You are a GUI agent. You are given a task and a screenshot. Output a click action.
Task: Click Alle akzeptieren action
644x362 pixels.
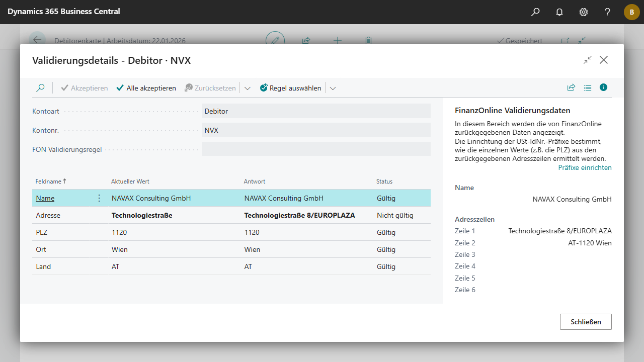click(x=146, y=88)
